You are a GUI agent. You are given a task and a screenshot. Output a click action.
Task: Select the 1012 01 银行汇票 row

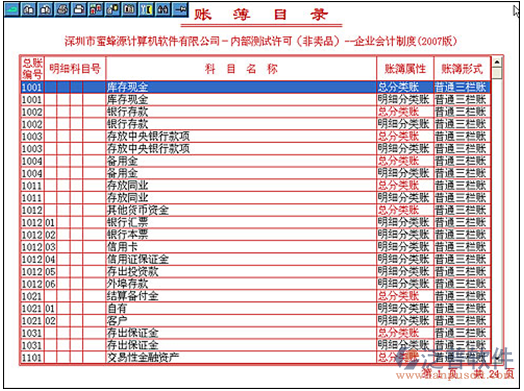[255, 223]
